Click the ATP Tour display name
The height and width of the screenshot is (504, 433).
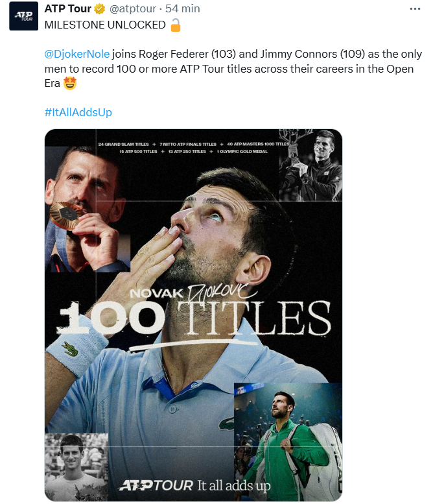(68, 8)
